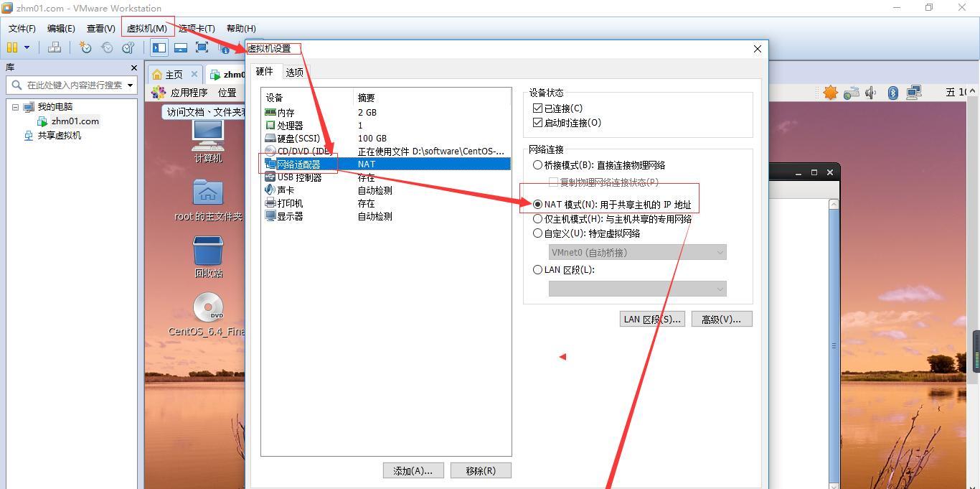The width and height of the screenshot is (980, 489).
Task: Toggle the 已连接(C) checkbox
Action: [x=538, y=108]
